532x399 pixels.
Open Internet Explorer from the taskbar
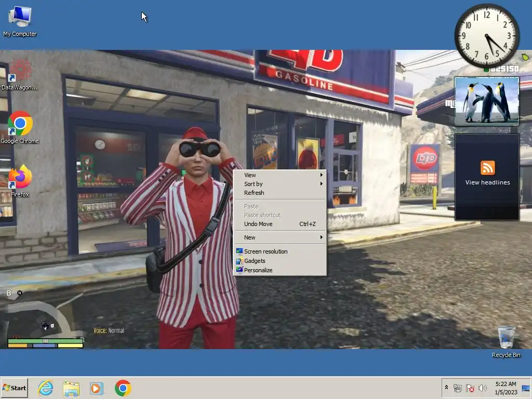click(x=46, y=388)
